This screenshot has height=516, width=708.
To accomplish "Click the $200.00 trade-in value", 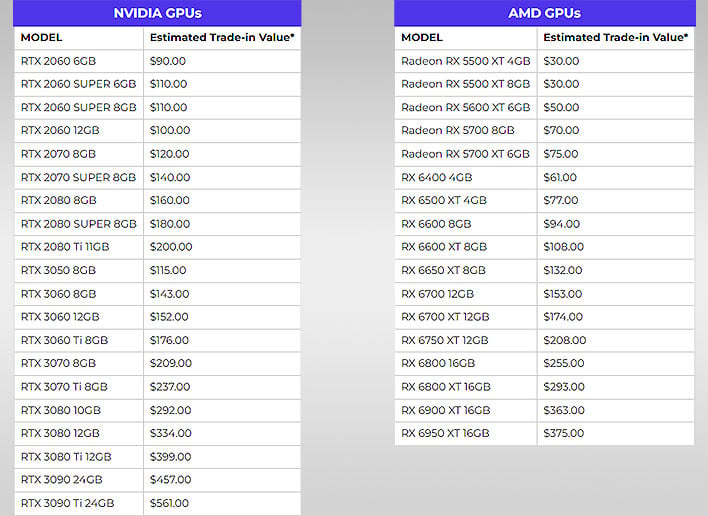I will coord(171,247).
